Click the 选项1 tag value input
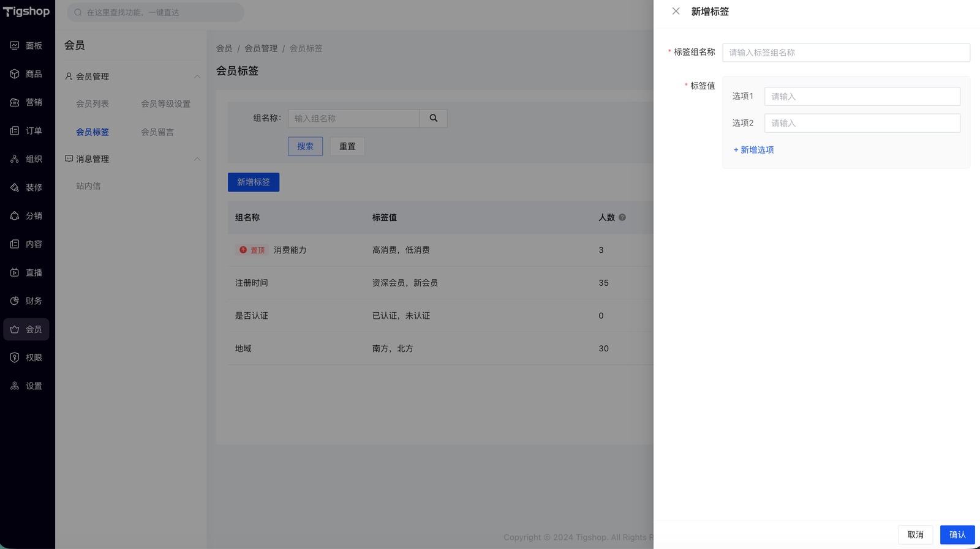The height and width of the screenshot is (549, 980). [862, 97]
